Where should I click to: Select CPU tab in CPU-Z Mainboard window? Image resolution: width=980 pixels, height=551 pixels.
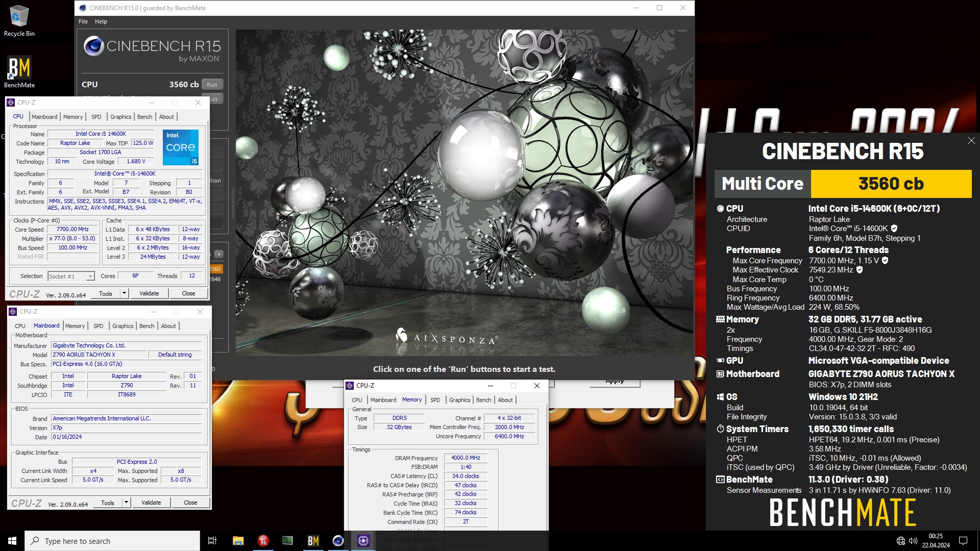point(20,326)
